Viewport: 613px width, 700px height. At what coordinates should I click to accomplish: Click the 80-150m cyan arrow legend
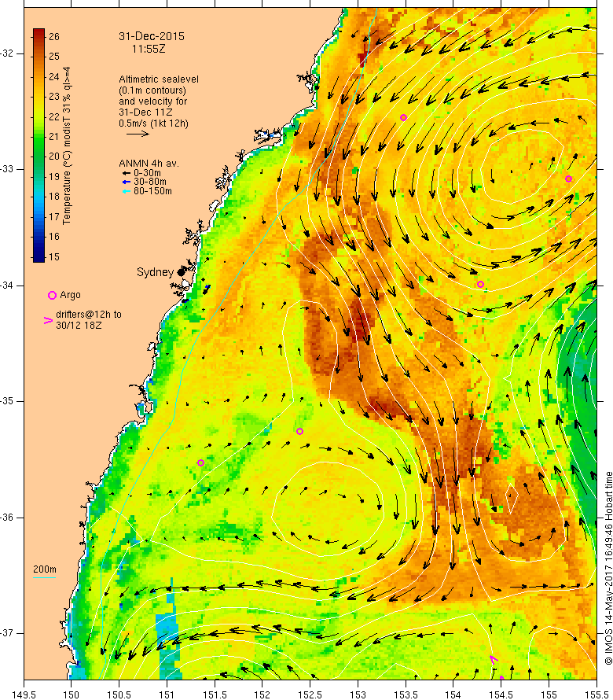pyautogui.click(x=127, y=191)
